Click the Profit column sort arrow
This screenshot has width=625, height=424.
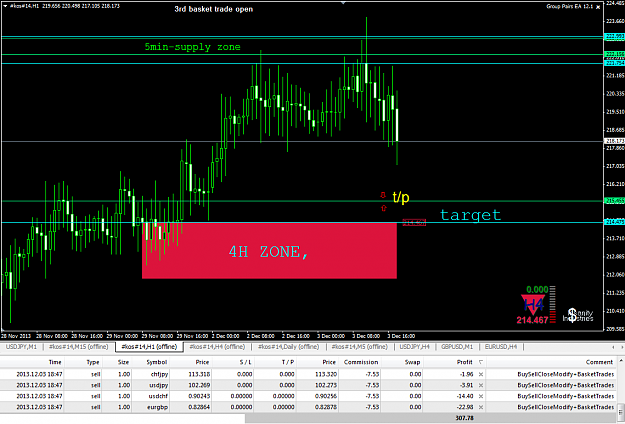[480, 362]
